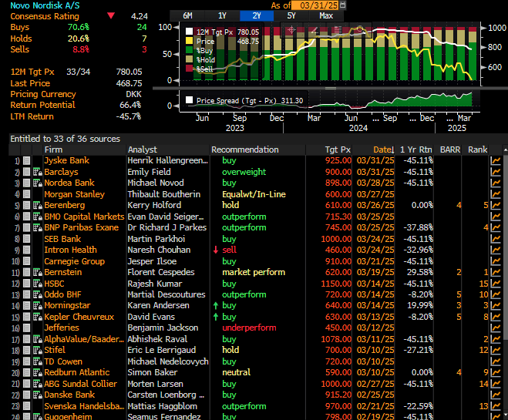The image size is (508, 420).
Task: Switch the chart to the 5Y range
Action: pyautogui.click(x=291, y=15)
